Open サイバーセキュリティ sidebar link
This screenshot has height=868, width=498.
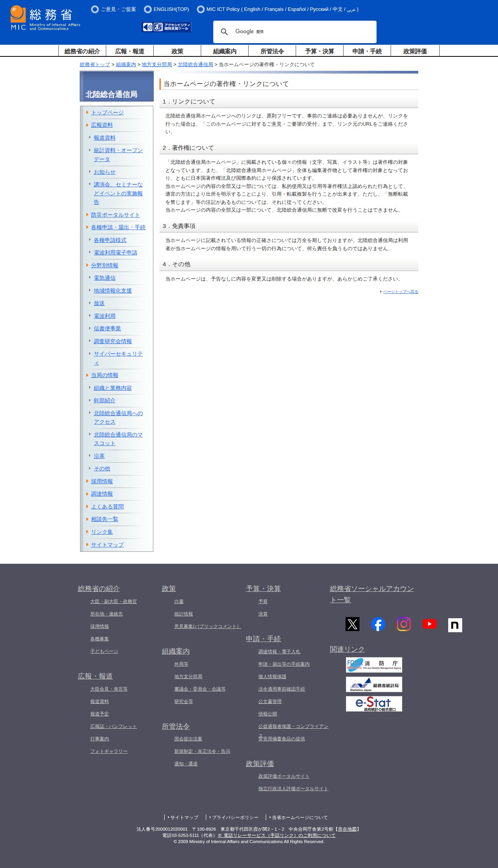tap(118, 358)
